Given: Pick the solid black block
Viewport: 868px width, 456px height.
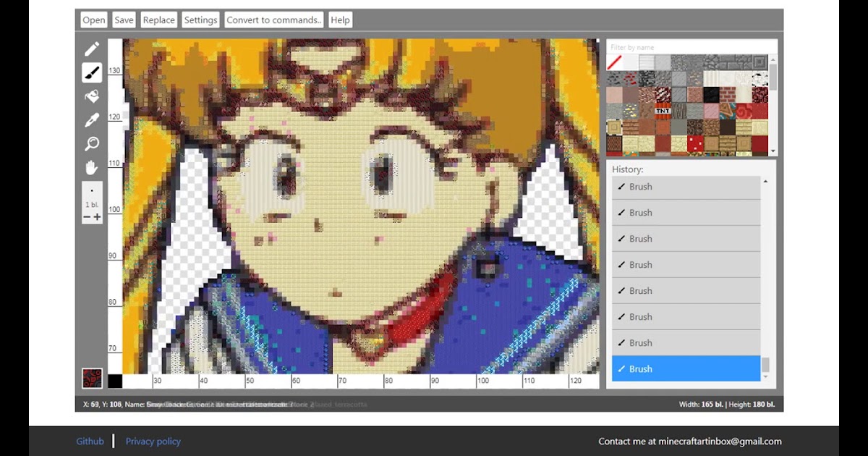Looking at the screenshot, I should [x=712, y=94].
